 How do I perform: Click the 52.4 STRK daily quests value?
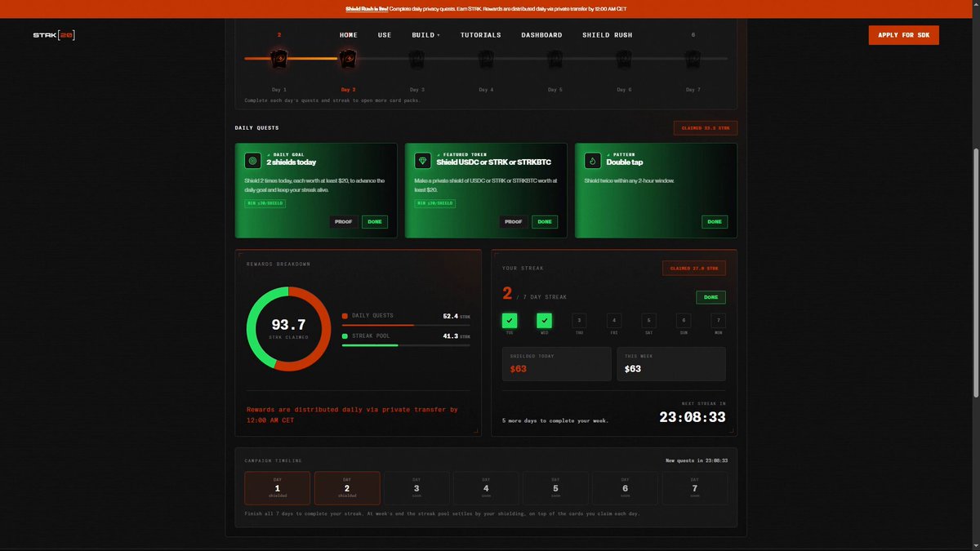coord(457,316)
